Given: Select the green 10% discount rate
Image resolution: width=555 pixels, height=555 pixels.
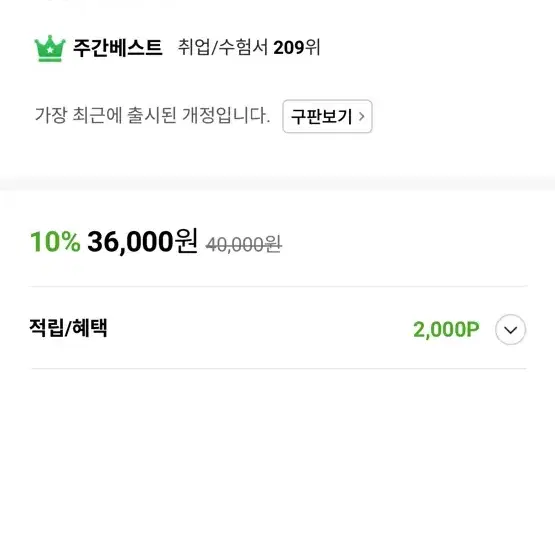Looking at the screenshot, I should [55, 242].
